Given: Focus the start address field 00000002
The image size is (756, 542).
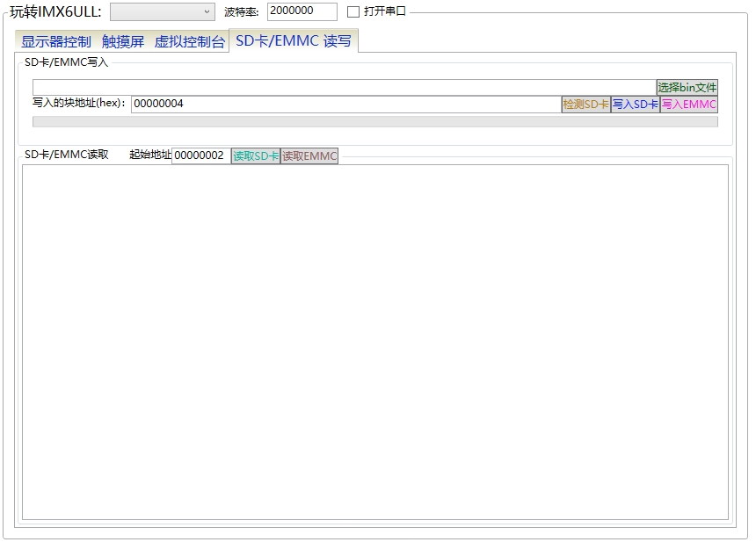Looking at the screenshot, I should point(201,155).
